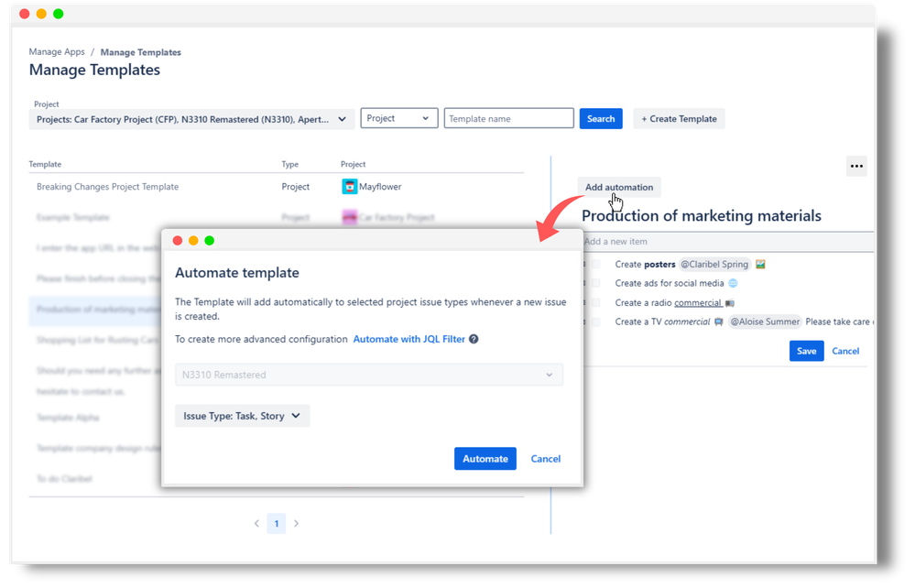
Task: Open the Issue Type: Task, Story dropdown
Action: click(242, 415)
